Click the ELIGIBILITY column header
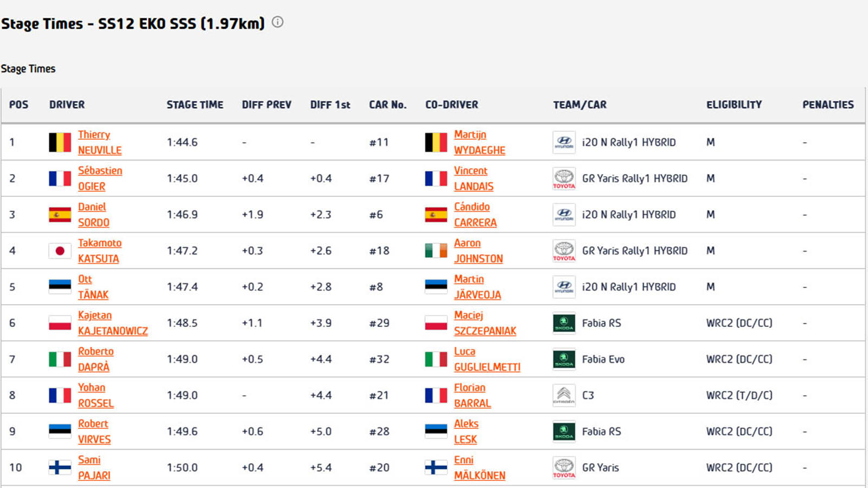 [x=733, y=105]
